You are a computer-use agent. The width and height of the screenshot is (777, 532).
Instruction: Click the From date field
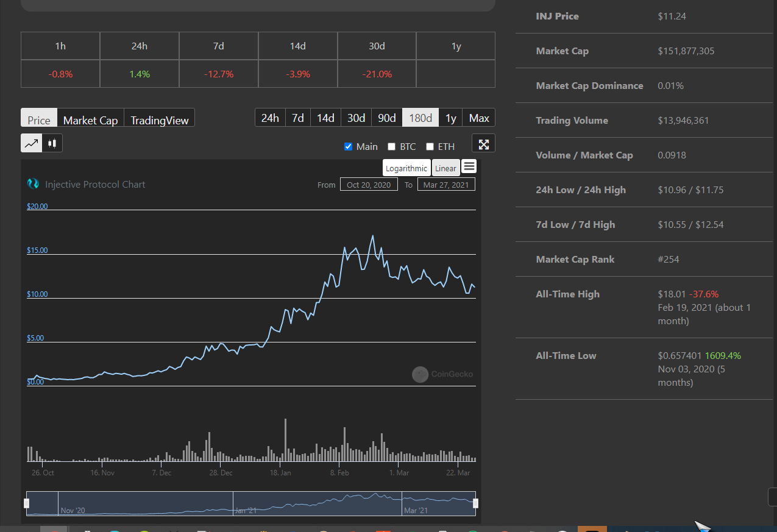369,185
